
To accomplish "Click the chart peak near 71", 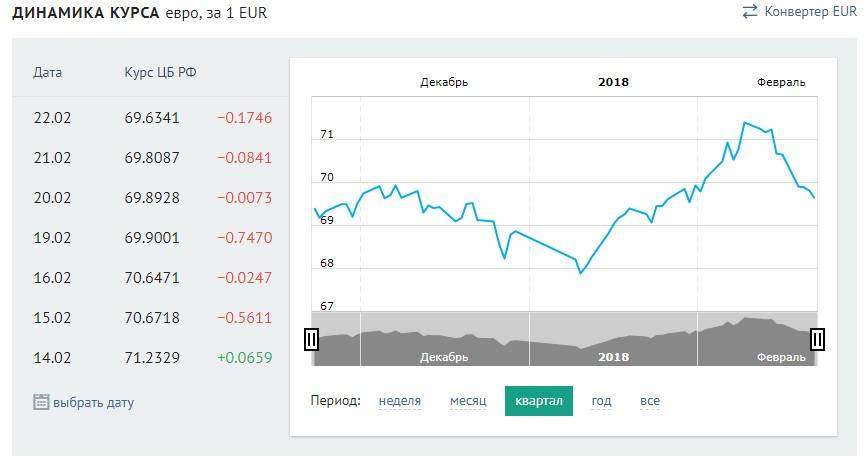I will pos(744,123).
